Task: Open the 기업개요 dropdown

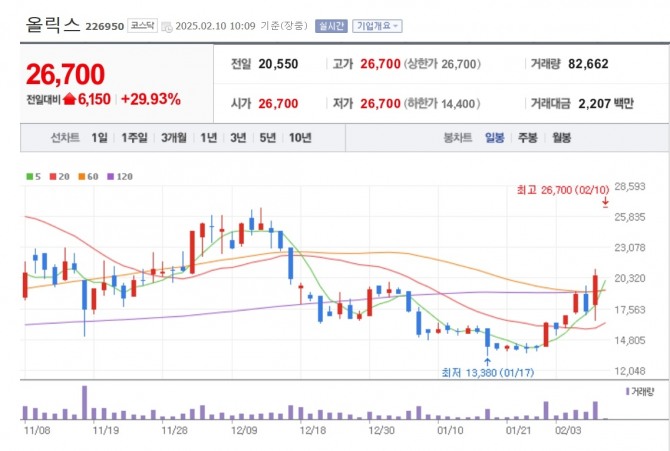Action: click(377, 26)
